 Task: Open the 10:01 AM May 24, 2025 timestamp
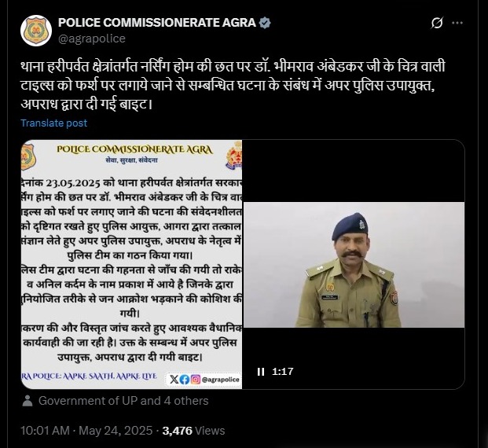pyautogui.click(x=86, y=431)
